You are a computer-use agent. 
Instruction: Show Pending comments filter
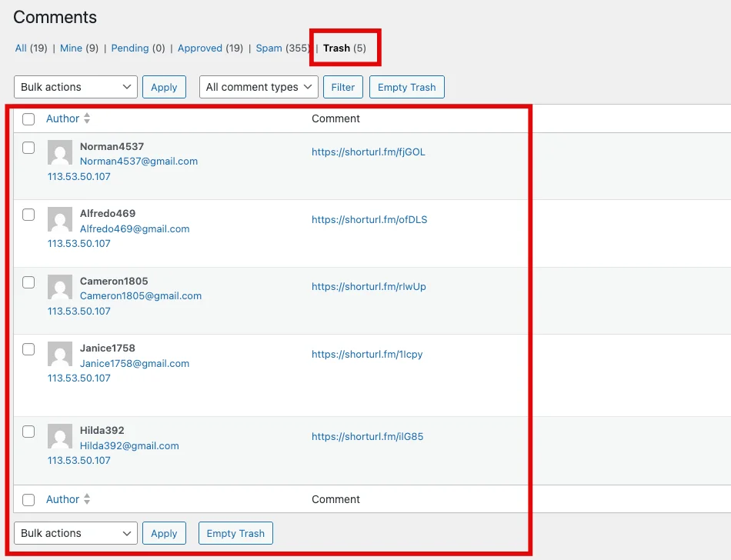pyautogui.click(x=130, y=48)
